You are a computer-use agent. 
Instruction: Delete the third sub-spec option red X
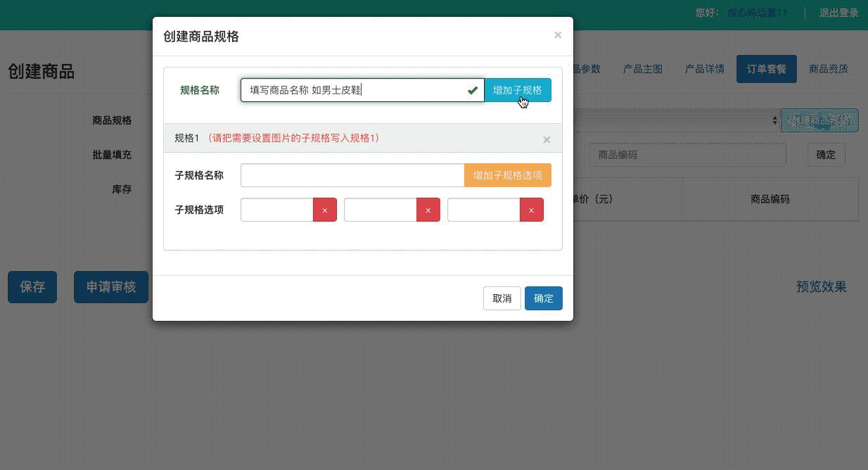pos(531,210)
